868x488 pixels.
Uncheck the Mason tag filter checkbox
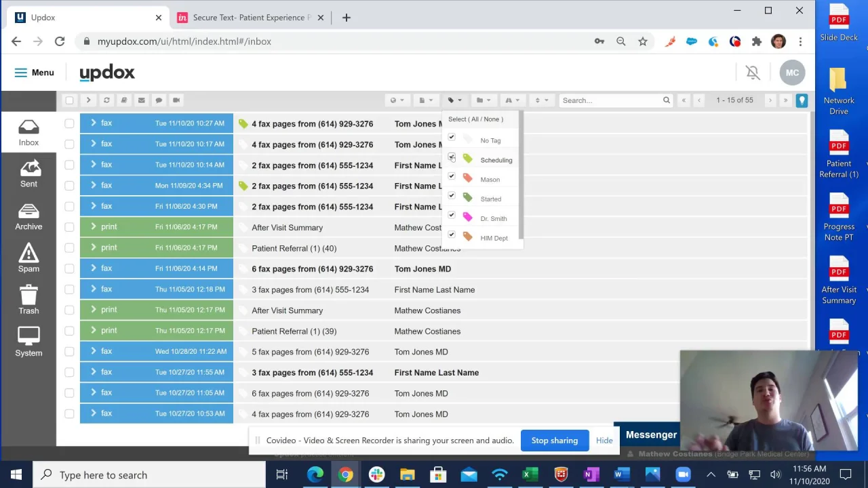click(x=452, y=177)
